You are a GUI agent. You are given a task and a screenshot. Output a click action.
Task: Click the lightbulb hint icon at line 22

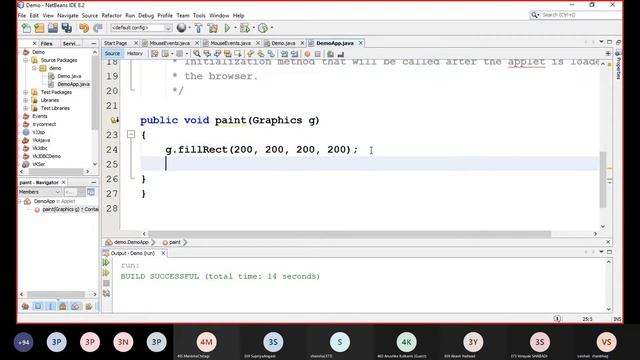coord(115,120)
